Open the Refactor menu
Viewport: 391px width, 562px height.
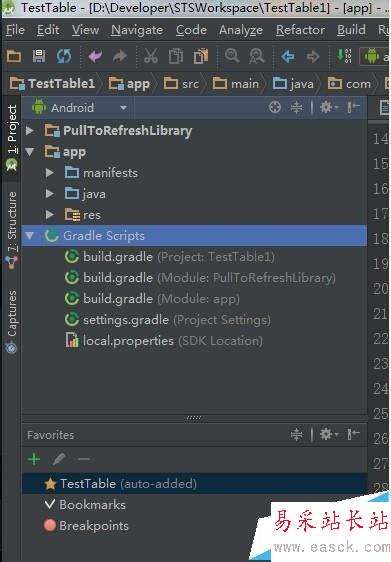coord(300,30)
